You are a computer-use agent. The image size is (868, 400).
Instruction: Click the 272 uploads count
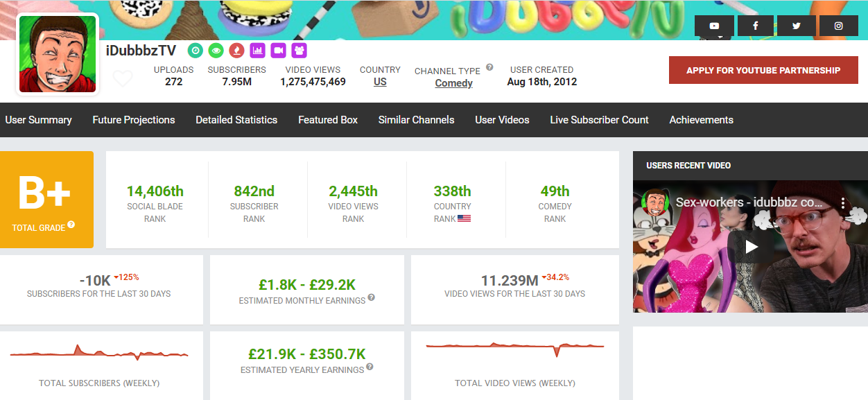[x=173, y=82]
